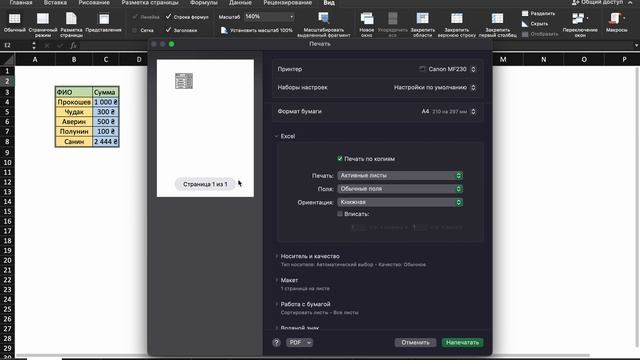Open the PDF dropdown button
Screen dimensions: 640x360
(x=300, y=342)
